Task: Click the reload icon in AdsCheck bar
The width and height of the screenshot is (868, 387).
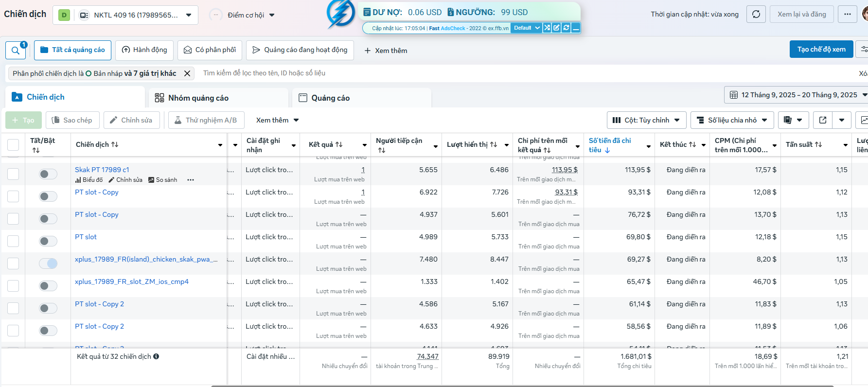Action: [x=566, y=28]
